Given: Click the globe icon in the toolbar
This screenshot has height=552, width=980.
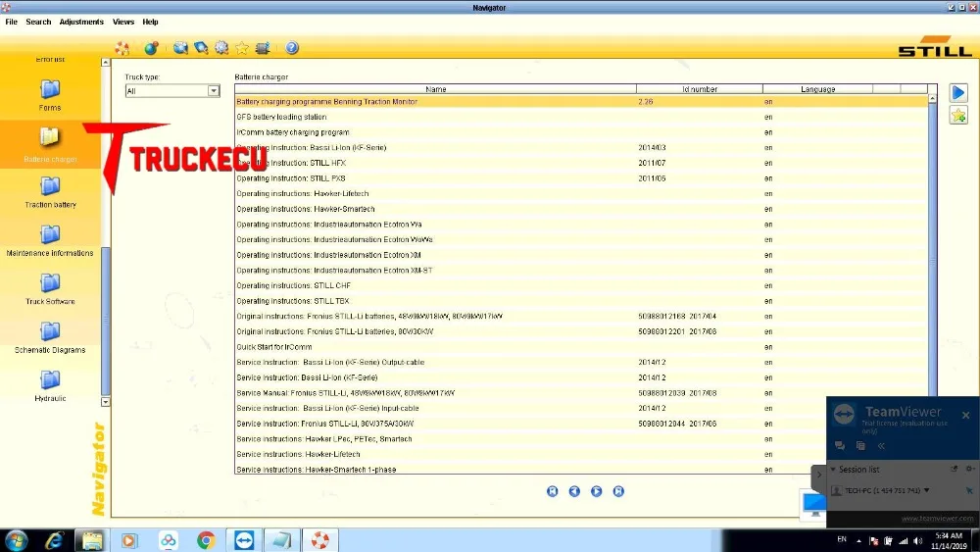Looking at the screenshot, I should tap(151, 48).
